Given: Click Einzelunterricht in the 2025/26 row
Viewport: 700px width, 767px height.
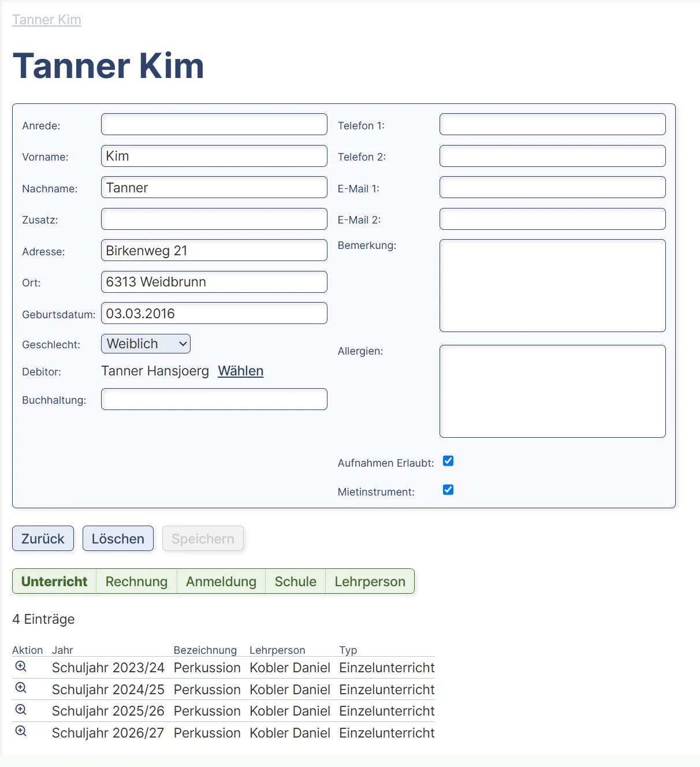Looking at the screenshot, I should [387, 711].
